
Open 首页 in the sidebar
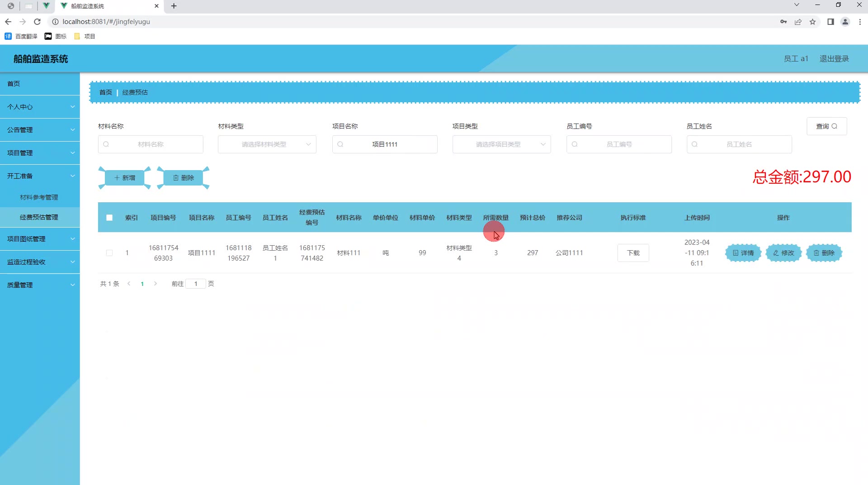pyautogui.click(x=40, y=84)
